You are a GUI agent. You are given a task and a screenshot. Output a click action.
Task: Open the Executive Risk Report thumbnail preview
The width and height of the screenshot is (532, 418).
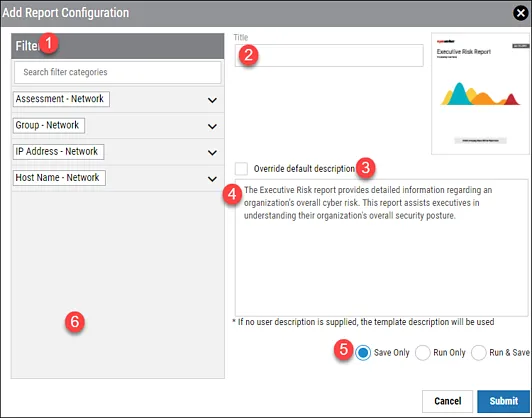tap(480, 94)
